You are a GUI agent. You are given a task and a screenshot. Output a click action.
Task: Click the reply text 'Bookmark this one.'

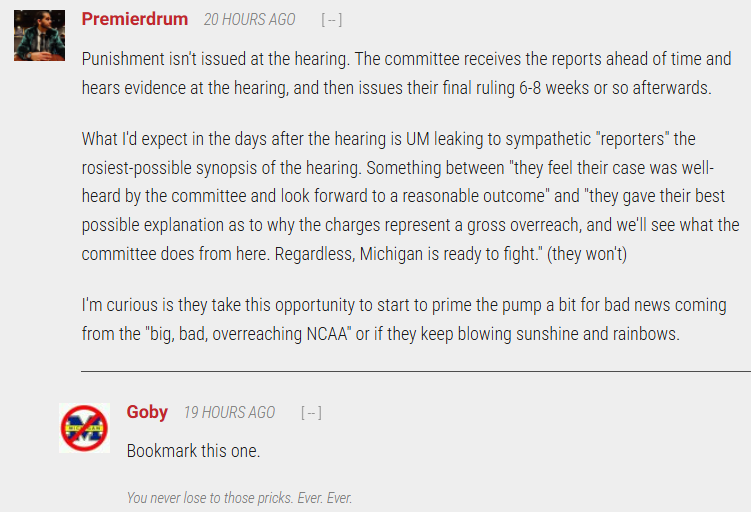point(193,451)
